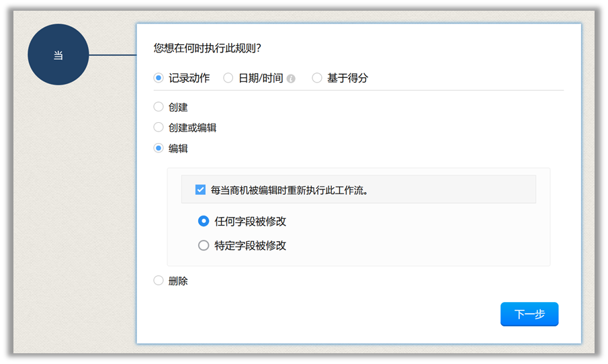
Task: Pick the 创建 radio option
Action: pyautogui.click(x=159, y=107)
